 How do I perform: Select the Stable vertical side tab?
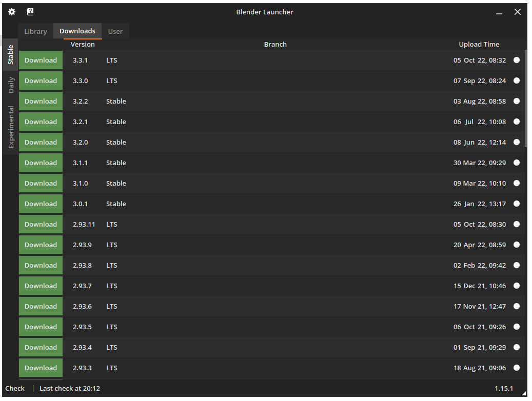click(10, 55)
